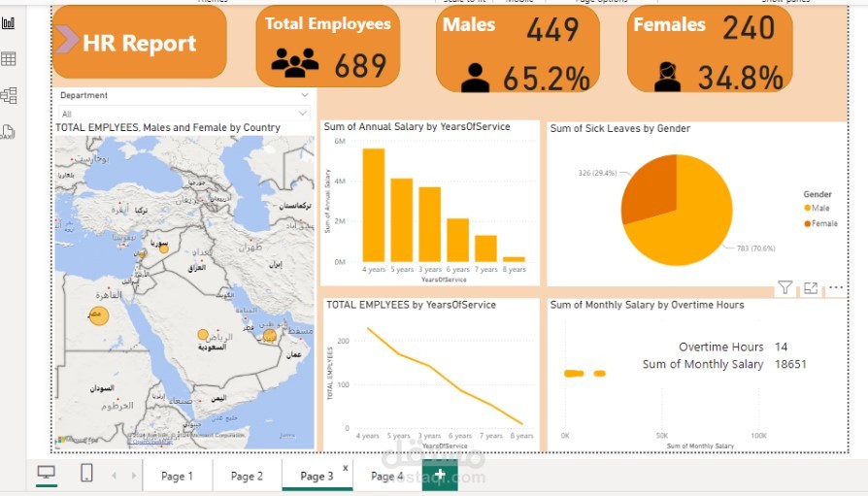Switch to Page 4 tab
The height and width of the screenshot is (496, 868).
pyautogui.click(x=387, y=476)
